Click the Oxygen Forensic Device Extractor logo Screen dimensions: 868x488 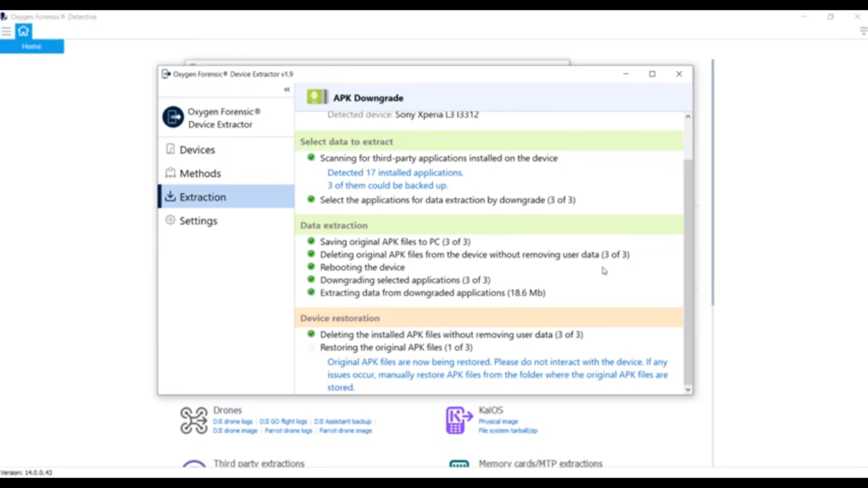(173, 117)
